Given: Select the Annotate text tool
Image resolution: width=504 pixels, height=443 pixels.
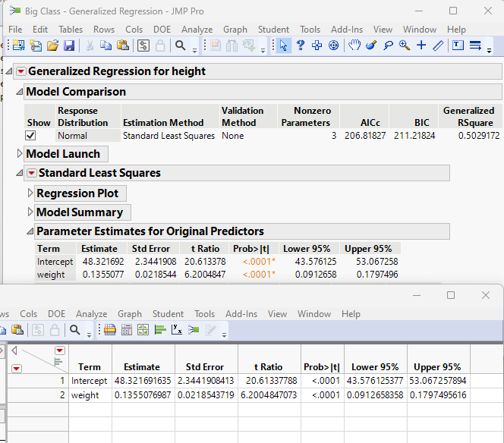Looking at the screenshot, I should (x=458, y=46).
